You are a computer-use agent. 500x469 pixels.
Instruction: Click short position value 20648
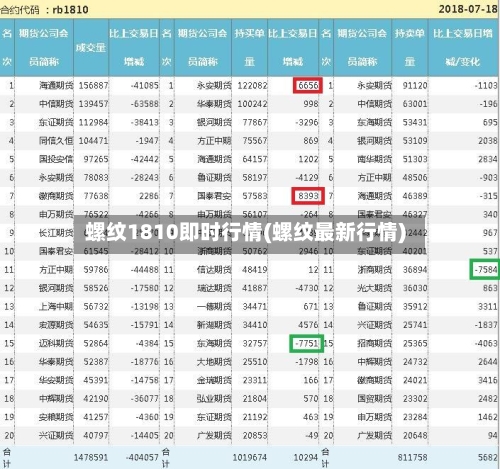(x=415, y=435)
